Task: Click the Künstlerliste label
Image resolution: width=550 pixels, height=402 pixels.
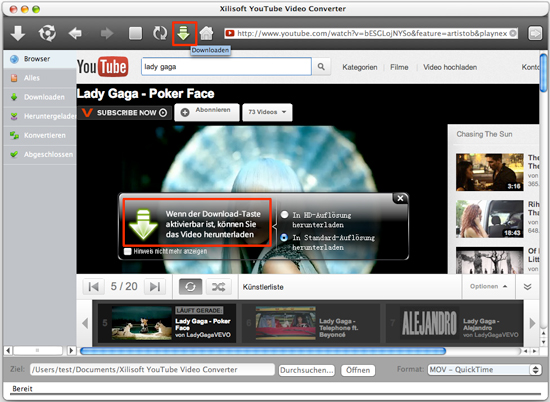Action: pos(263,287)
